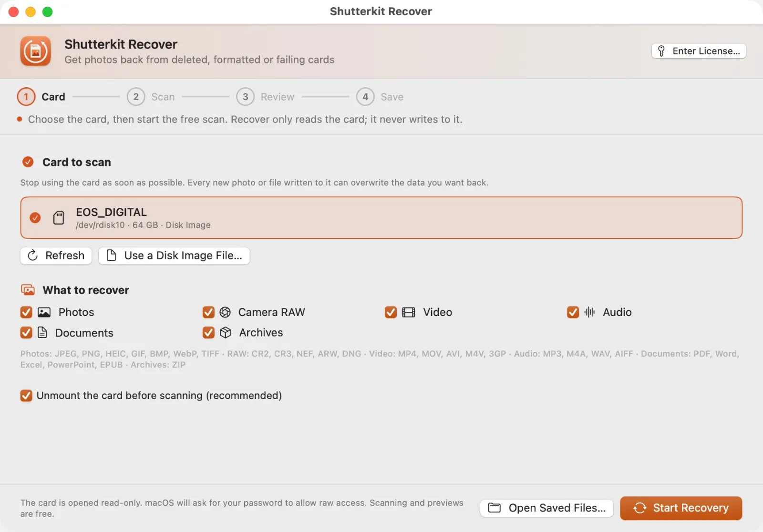Disable the Video file type checkbox

point(391,312)
